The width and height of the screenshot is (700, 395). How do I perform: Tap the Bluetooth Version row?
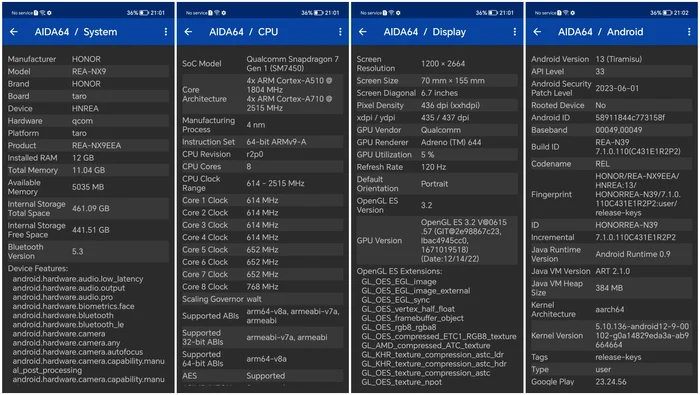[x=88, y=251]
